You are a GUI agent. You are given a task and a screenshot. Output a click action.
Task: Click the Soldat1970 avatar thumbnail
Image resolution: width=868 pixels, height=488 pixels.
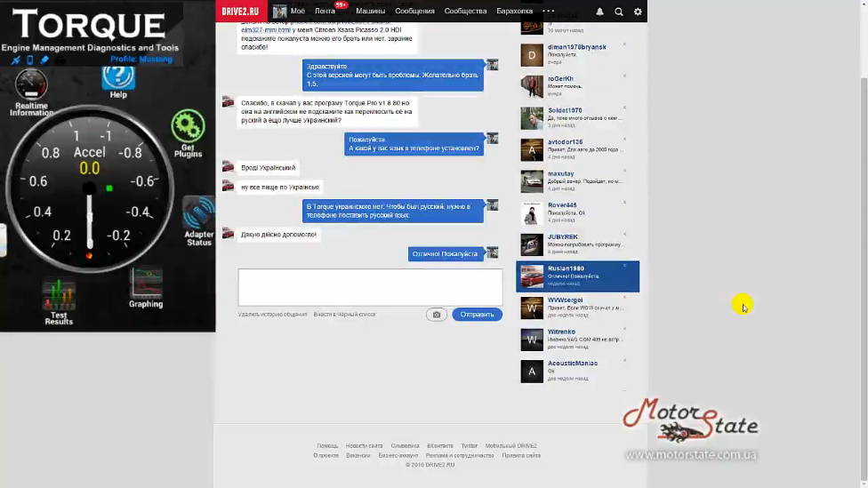point(532,118)
